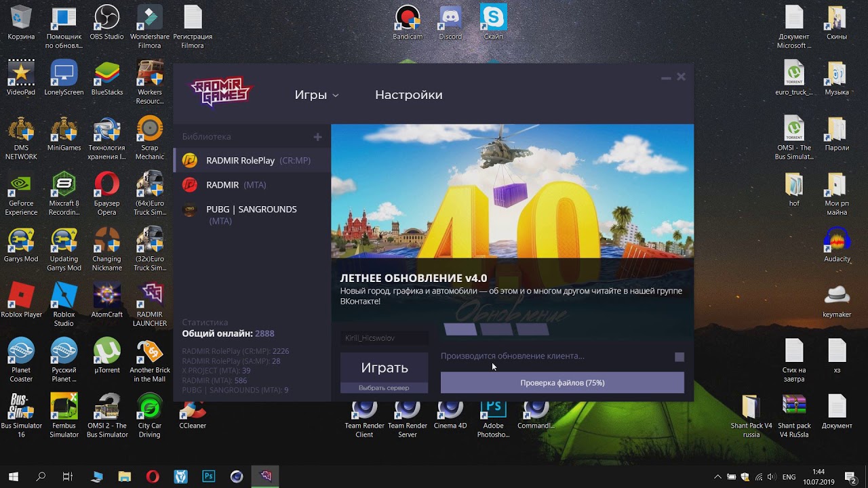
Task: Open Audacity desktop icon
Action: coord(837,245)
